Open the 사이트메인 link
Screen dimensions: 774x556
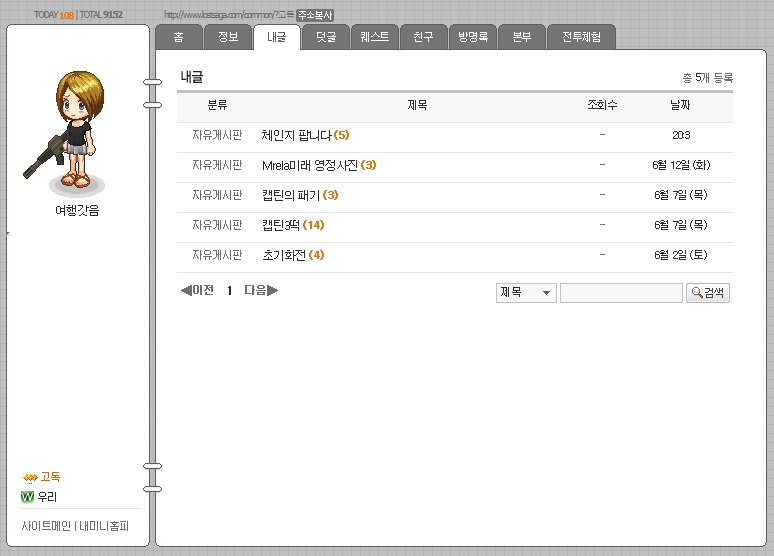pos(46,526)
